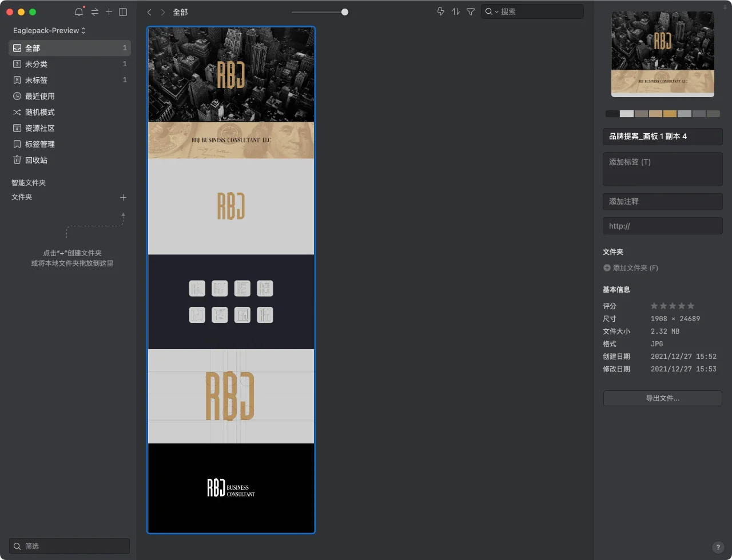
Task: Click the 全部 title in the toolbar
Action: pos(180,12)
